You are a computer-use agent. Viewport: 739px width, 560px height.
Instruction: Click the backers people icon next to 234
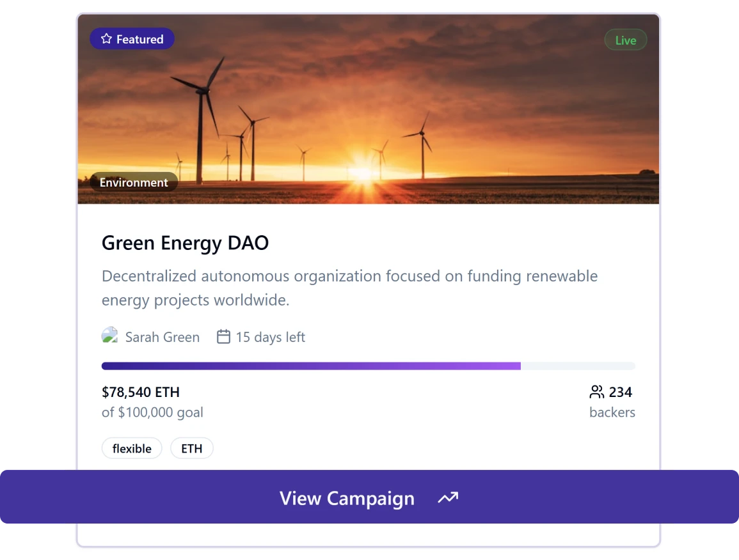click(x=597, y=391)
